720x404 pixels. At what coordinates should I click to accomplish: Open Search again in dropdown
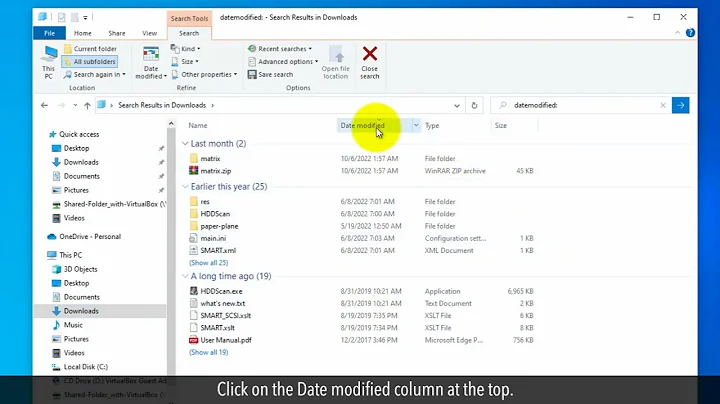pyautogui.click(x=95, y=74)
